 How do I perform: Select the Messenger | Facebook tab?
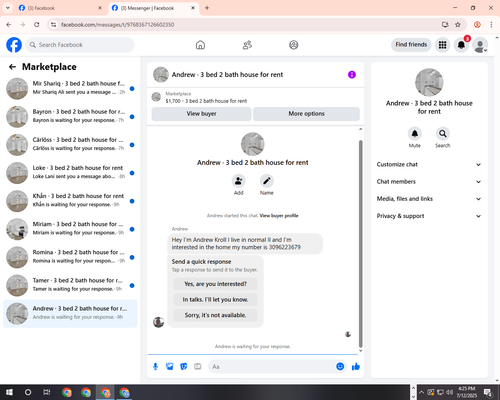pyautogui.click(x=153, y=8)
